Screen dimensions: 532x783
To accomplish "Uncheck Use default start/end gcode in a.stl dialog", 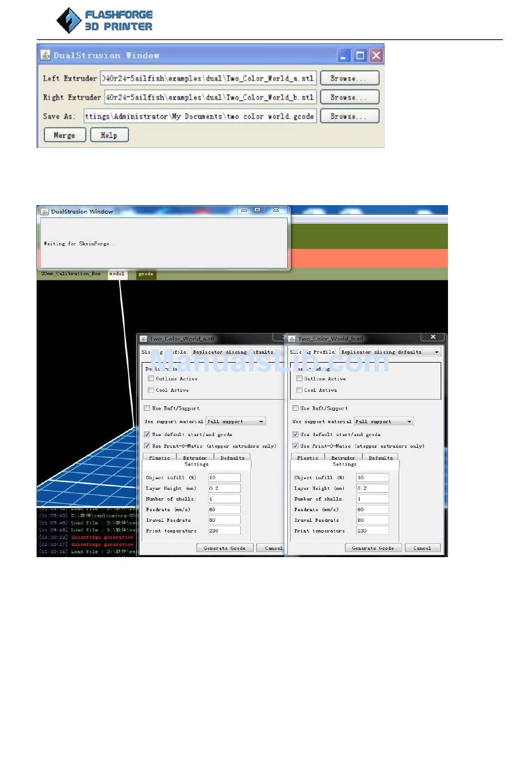I will pos(147,434).
